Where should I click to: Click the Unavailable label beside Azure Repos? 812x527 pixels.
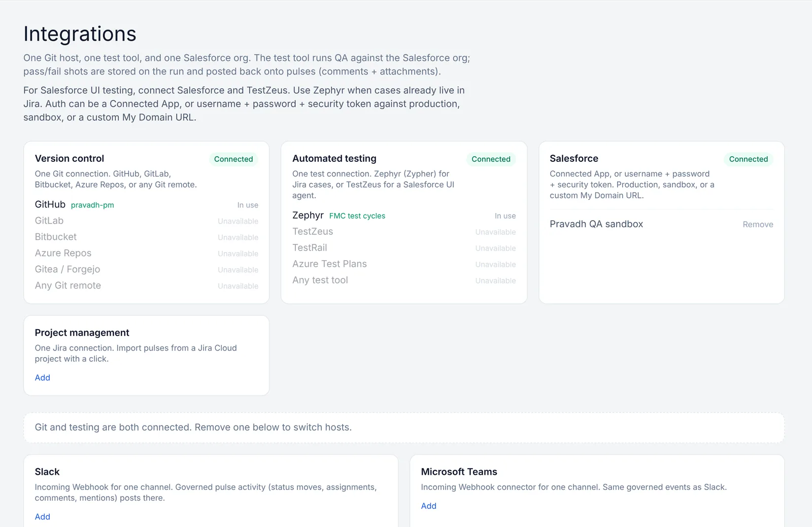tap(238, 254)
